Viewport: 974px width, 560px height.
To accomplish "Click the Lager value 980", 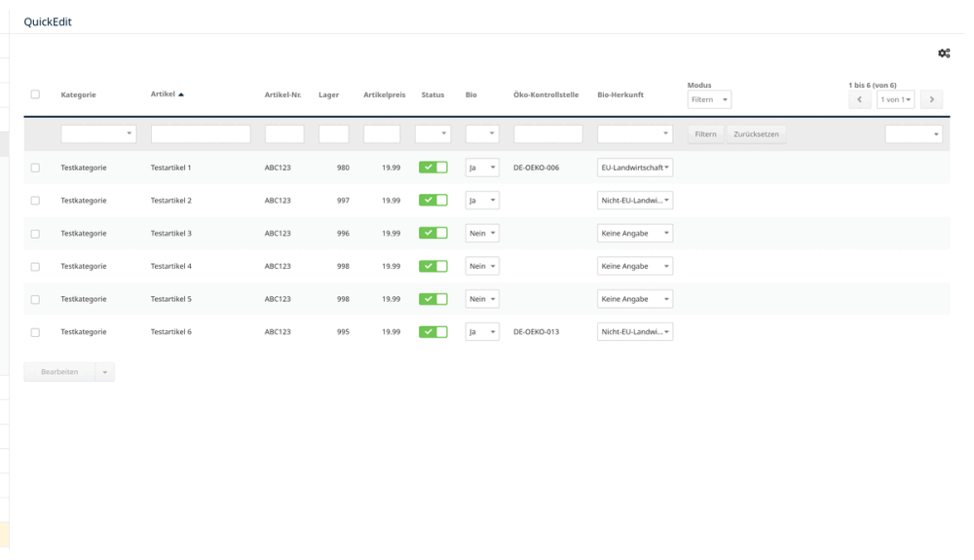I will pos(343,168).
